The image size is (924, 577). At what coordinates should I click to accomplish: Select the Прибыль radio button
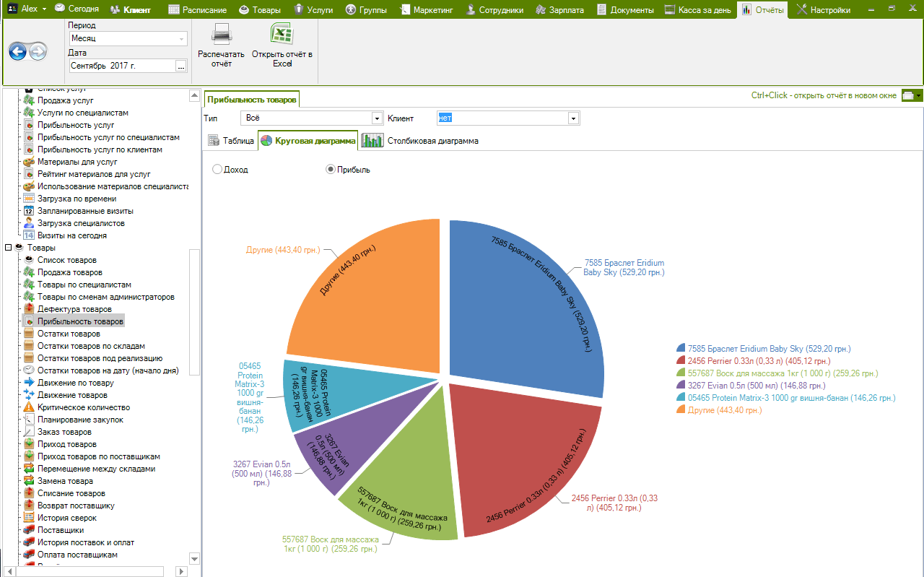[x=331, y=170]
